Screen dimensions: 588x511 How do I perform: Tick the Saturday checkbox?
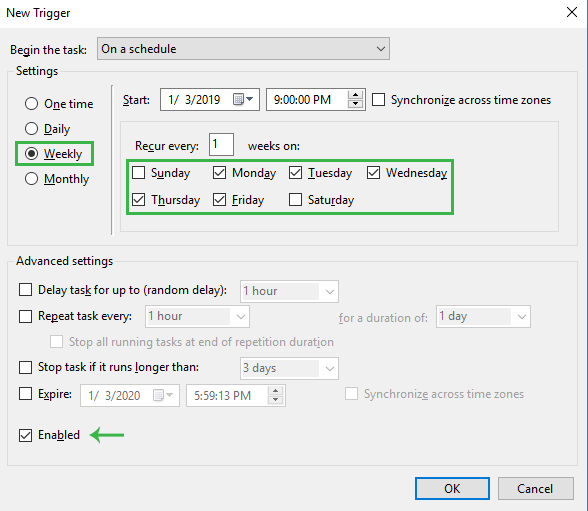pyautogui.click(x=296, y=200)
